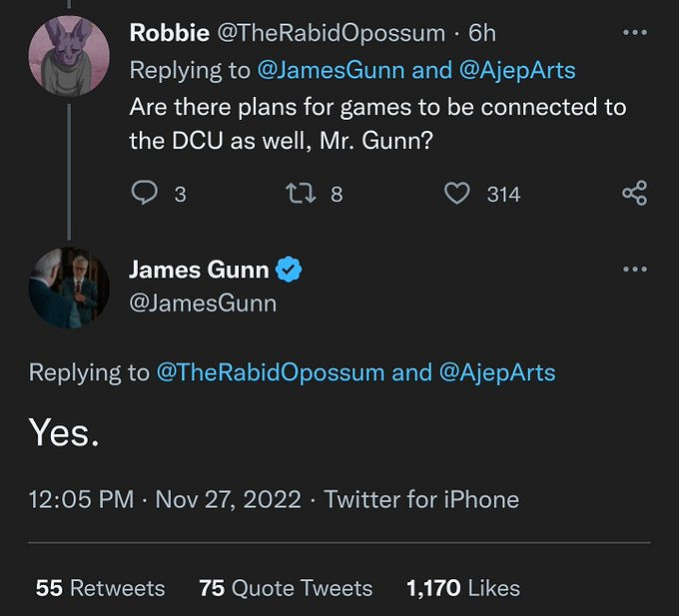Share Robbie's tweet via share icon
The image size is (679, 616).
click(x=634, y=194)
